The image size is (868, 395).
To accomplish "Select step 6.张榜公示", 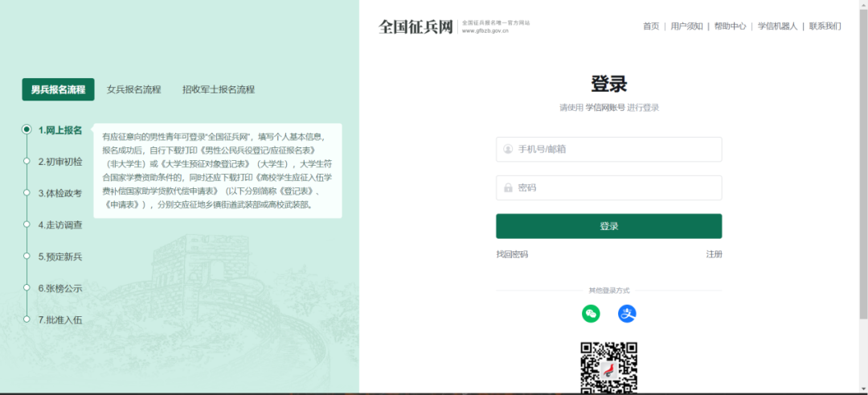I will [59, 288].
